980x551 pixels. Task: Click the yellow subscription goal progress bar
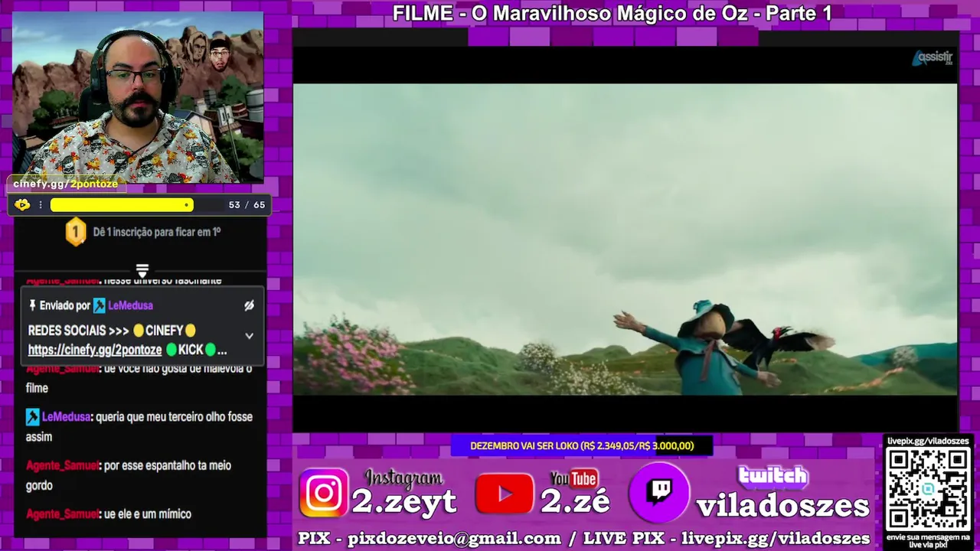122,205
